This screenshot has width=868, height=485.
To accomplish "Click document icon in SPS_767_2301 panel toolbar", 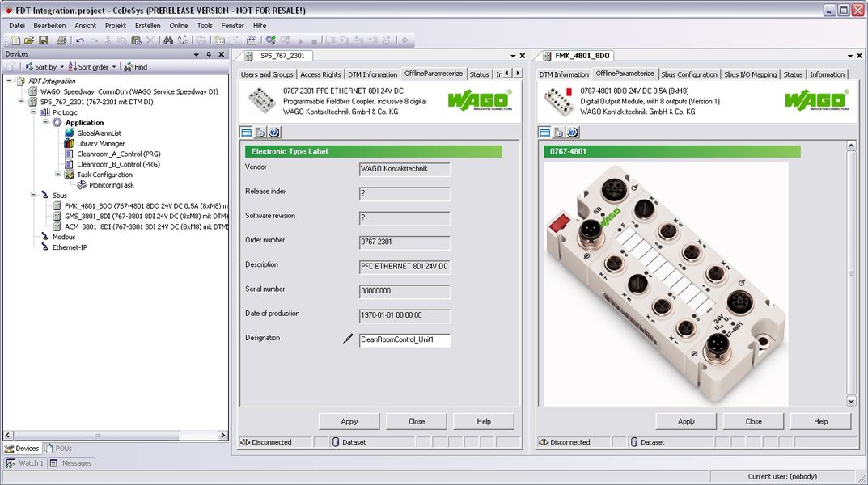I will (260, 133).
